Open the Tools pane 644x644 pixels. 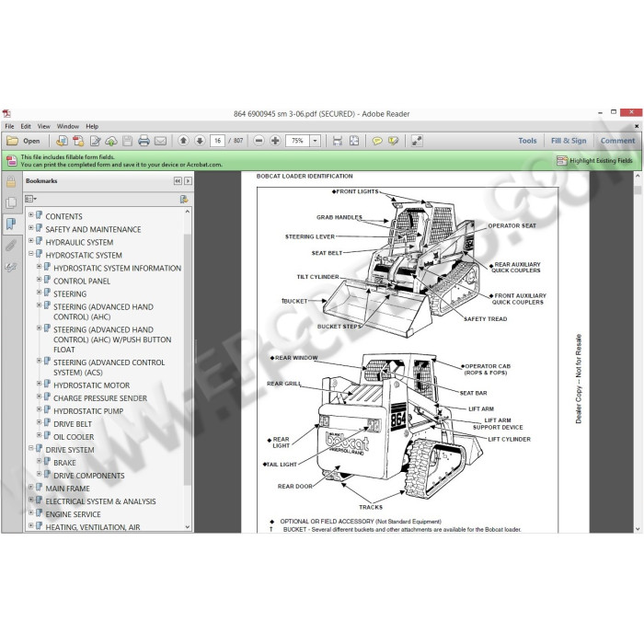pos(527,141)
